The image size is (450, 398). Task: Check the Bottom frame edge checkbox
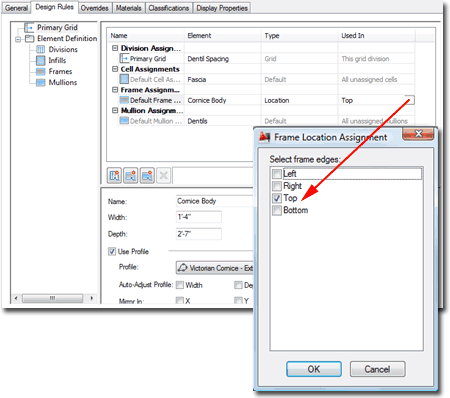pyautogui.click(x=277, y=210)
